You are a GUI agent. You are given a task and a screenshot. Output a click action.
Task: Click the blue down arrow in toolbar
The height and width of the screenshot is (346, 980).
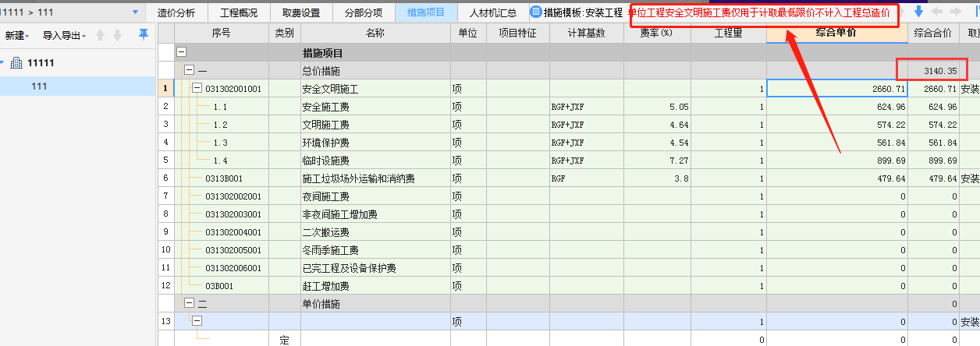click(x=918, y=12)
